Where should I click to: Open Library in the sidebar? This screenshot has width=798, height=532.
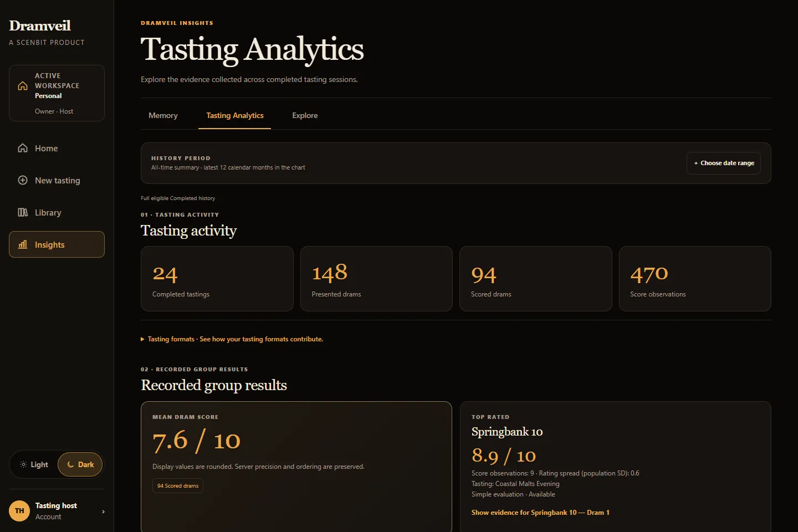[57, 212]
